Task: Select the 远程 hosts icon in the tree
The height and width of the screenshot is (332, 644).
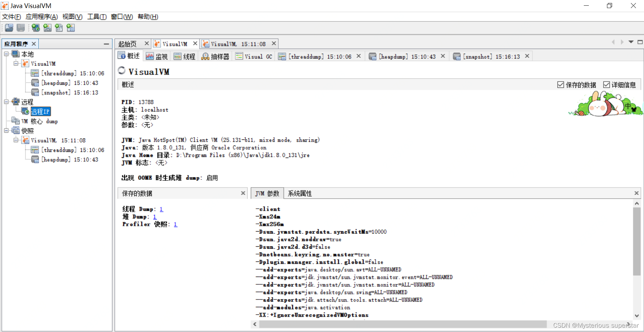Action: (x=15, y=101)
